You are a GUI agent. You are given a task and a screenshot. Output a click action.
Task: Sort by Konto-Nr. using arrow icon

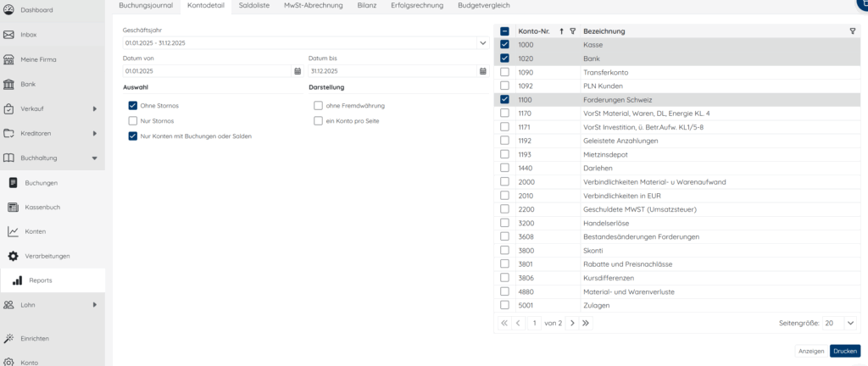click(x=561, y=30)
